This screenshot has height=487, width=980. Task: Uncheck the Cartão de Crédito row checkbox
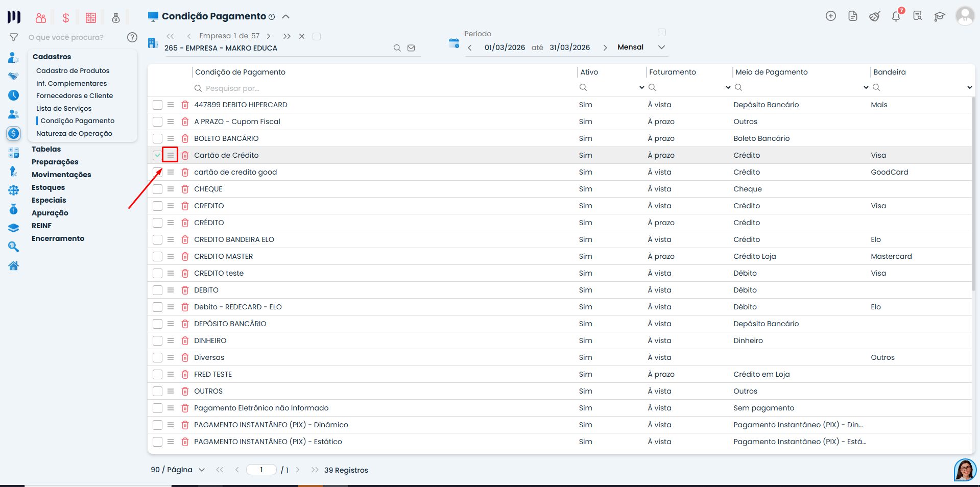tap(157, 155)
